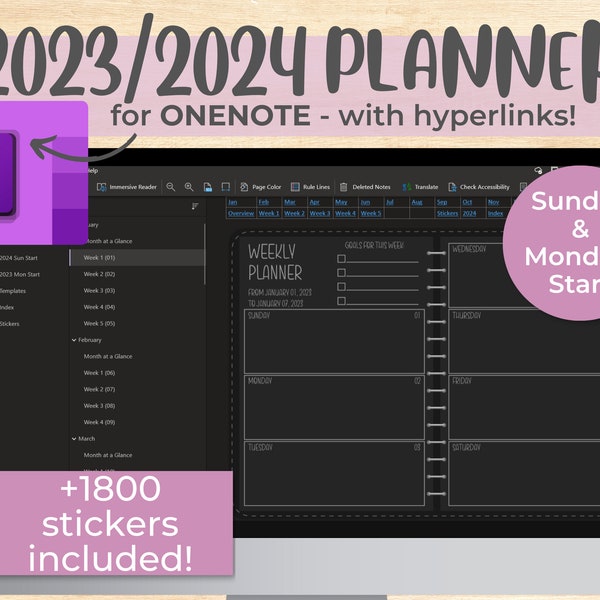
Task: Click the page list vertical scrollbar
Action: tap(205, 254)
